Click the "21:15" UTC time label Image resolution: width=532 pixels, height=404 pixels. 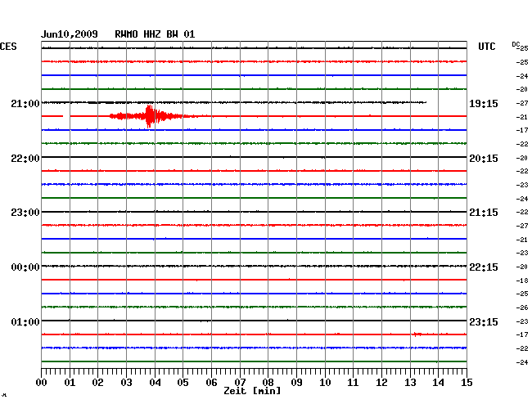pyautogui.click(x=484, y=213)
